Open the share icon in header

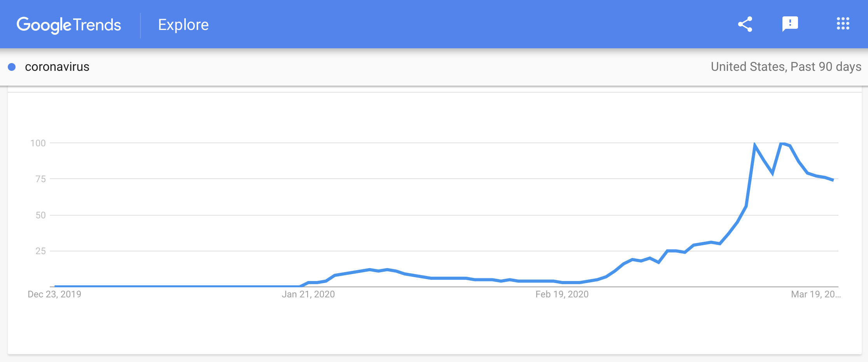pos(745,24)
